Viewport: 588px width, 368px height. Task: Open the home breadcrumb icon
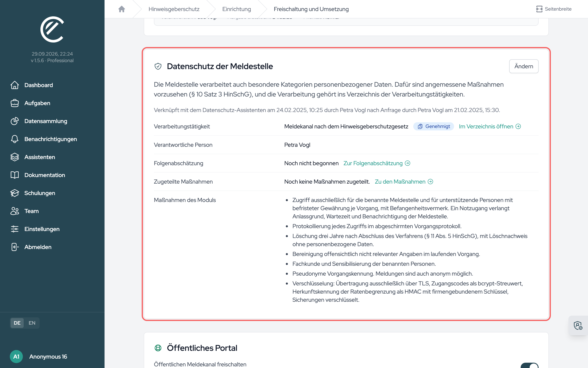click(x=121, y=9)
